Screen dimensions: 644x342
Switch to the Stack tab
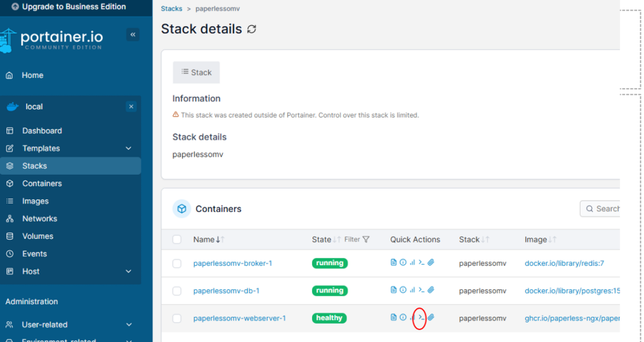(196, 72)
